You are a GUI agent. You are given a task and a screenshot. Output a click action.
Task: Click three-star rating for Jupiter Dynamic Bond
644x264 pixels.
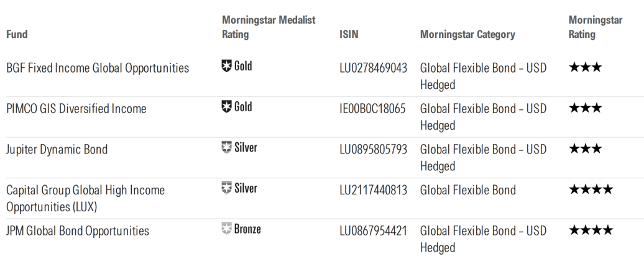(x=586, y=148)
